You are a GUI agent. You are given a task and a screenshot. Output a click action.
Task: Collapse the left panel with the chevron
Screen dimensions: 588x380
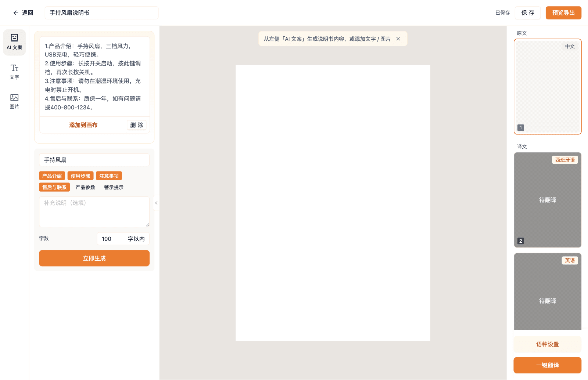(x=156, y=203)
